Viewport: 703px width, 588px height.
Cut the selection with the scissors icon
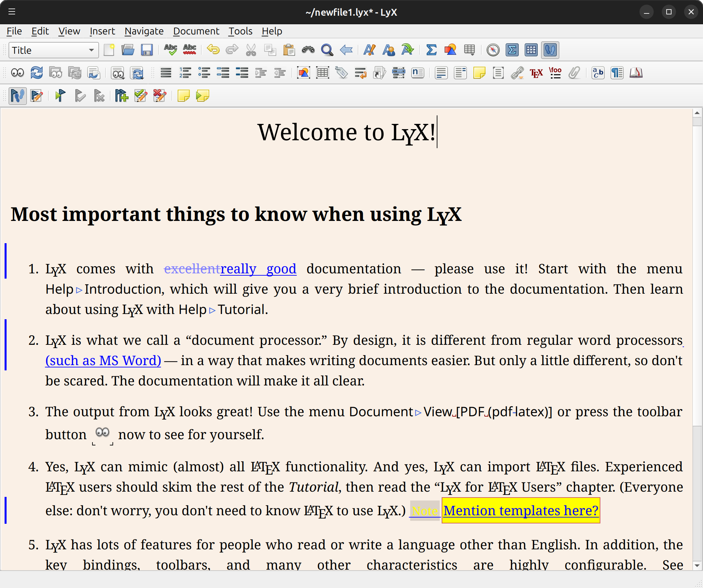(x=251, y=50)
